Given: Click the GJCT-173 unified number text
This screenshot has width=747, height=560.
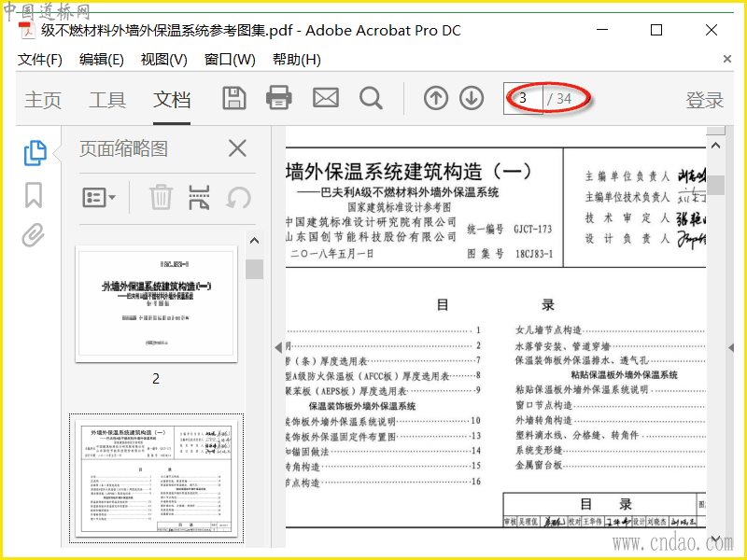Looking at the screenshot, I should pos(532,229).
